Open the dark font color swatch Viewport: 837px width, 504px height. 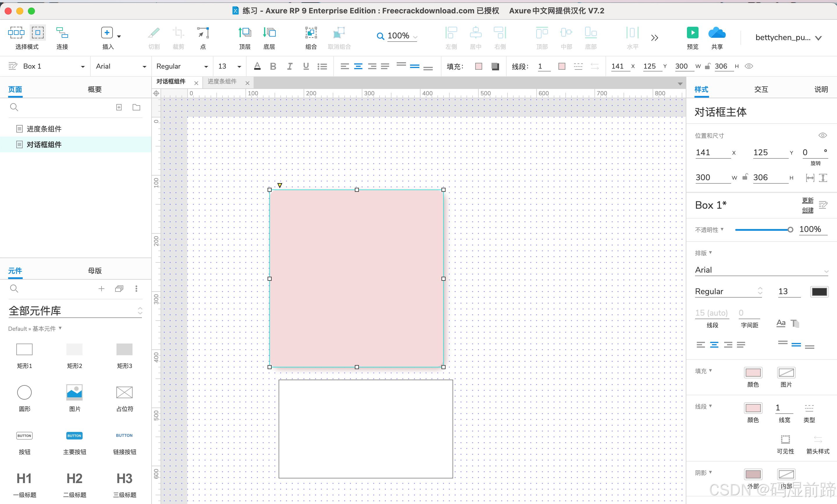pos(819,292)
